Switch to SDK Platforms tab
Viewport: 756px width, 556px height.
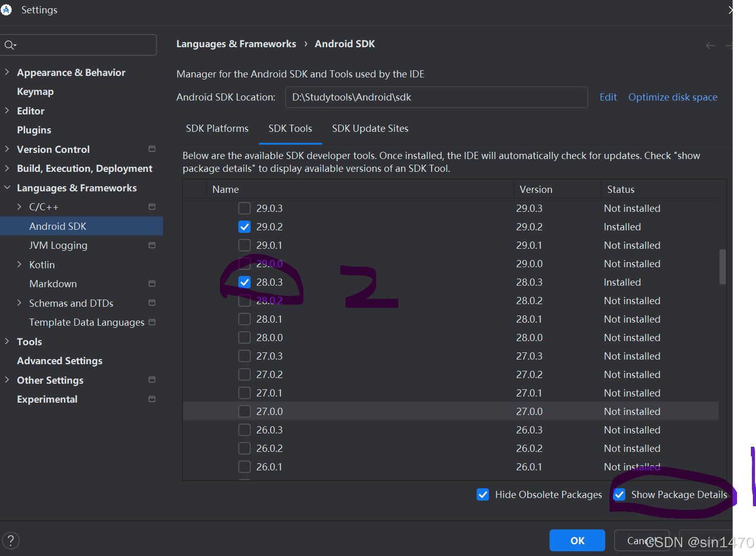tap(217, 128)
